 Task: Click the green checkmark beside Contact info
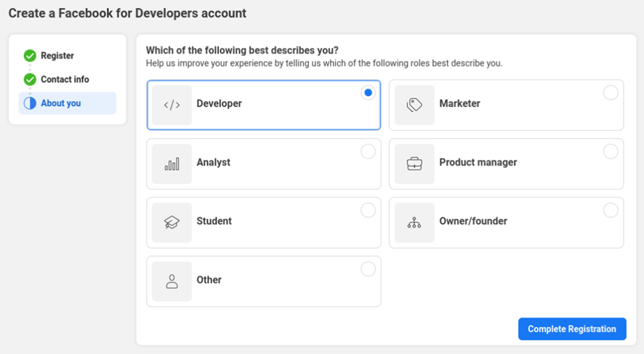click(x=30, y=79)
